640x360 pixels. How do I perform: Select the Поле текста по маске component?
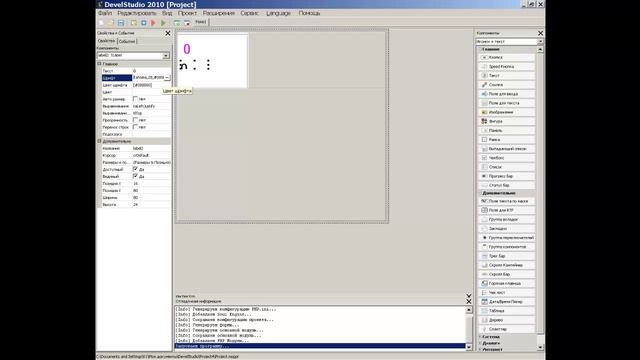(507, 201)
